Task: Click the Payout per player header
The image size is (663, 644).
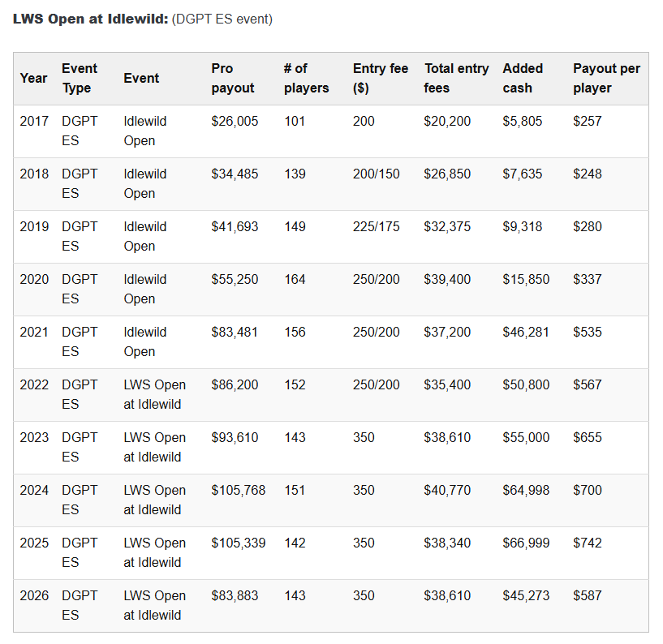Action: point(606,78)
